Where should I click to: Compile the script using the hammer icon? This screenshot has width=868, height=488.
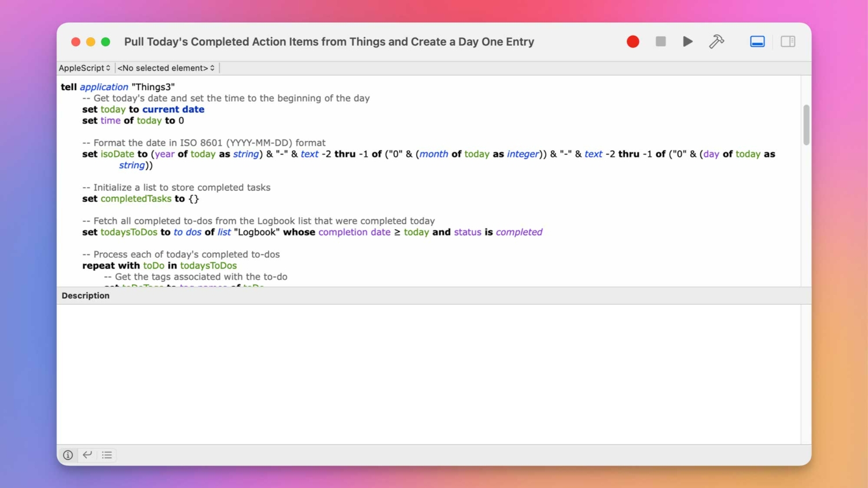pyautogui.click(x=716, y=41)
